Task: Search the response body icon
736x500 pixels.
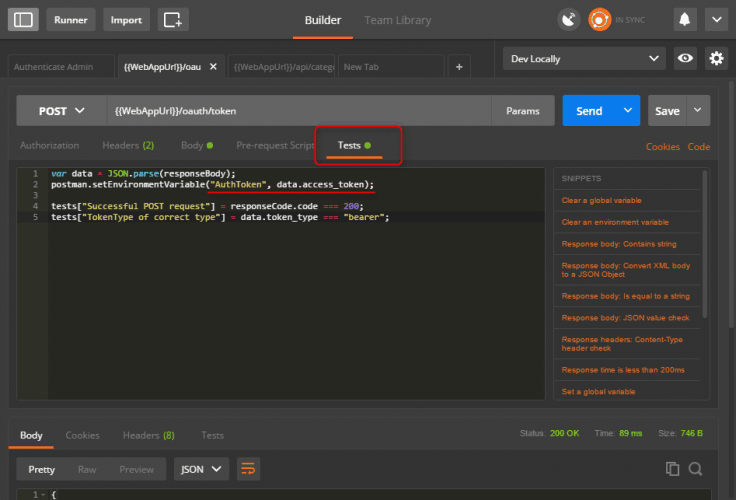Action: [x=696, y=468]
